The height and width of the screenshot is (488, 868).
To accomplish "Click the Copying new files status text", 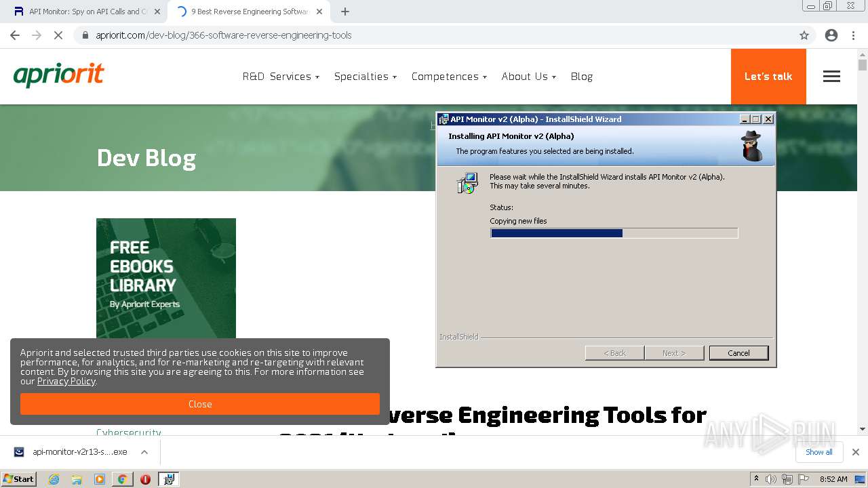I will 518,221.
